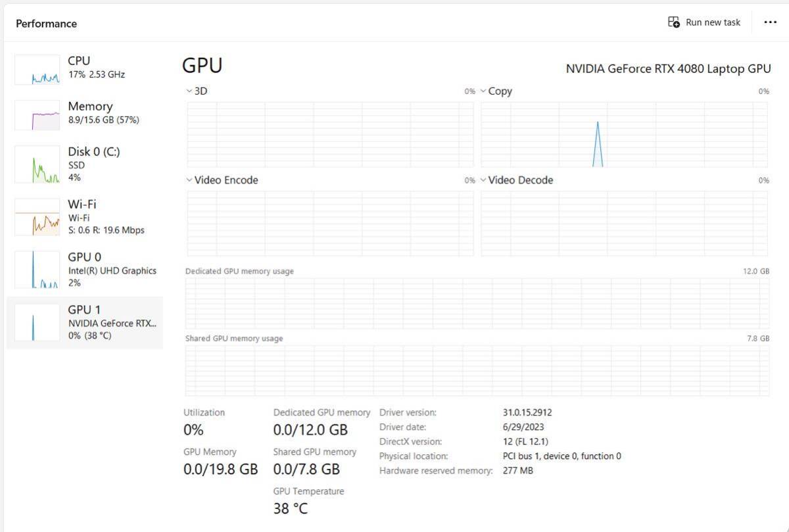Viewport: 789px width, 532px height.
Task: Click the Video Encode graph area
Action: pyautogui.click(x=330, y=223)
